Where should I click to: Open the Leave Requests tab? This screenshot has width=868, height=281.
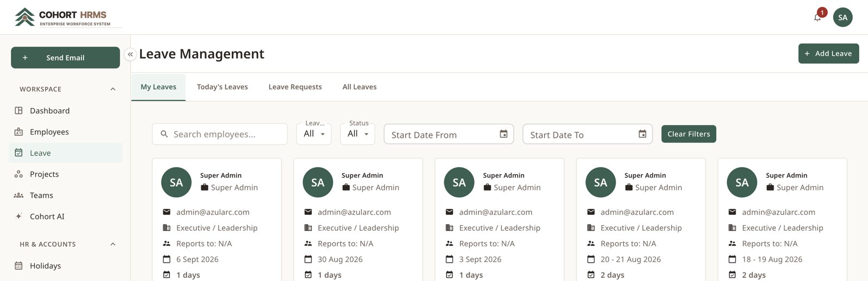click(x=295, y=87)
